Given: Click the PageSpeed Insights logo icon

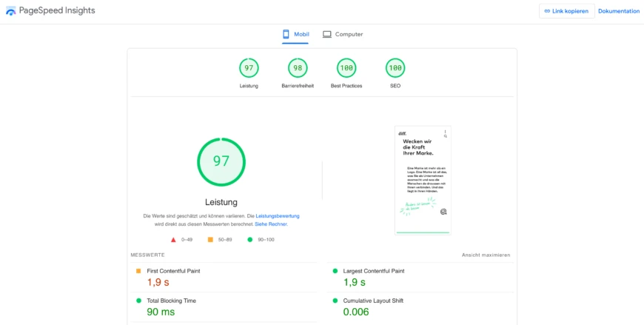Looking at the screenshot, I should [x=10, y=11].
